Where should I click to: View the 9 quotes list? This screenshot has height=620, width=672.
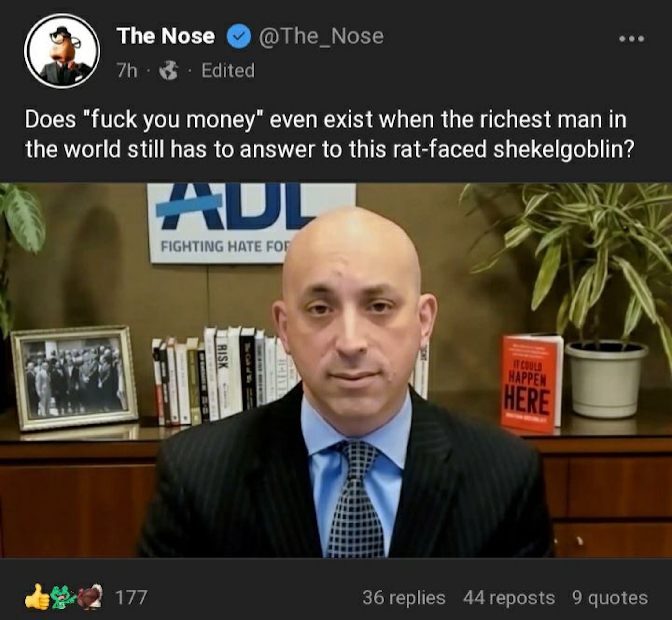pyautogui.click(x=610, y=598)
